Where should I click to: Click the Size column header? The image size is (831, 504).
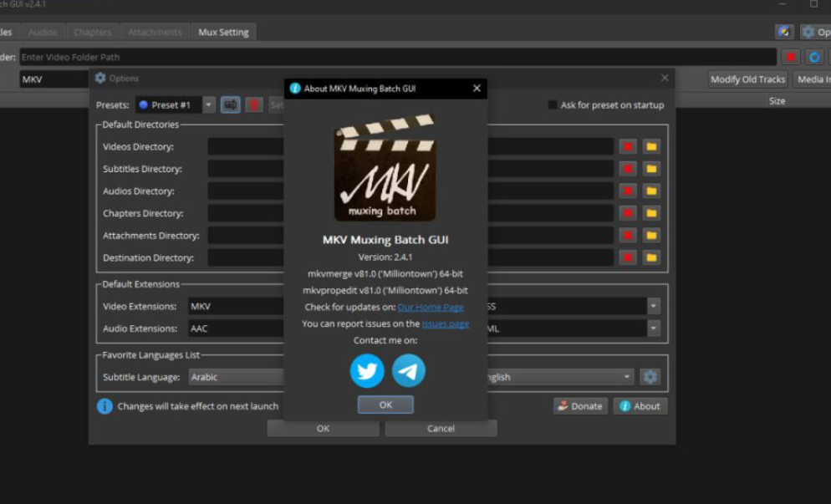(x=777, y=100)
